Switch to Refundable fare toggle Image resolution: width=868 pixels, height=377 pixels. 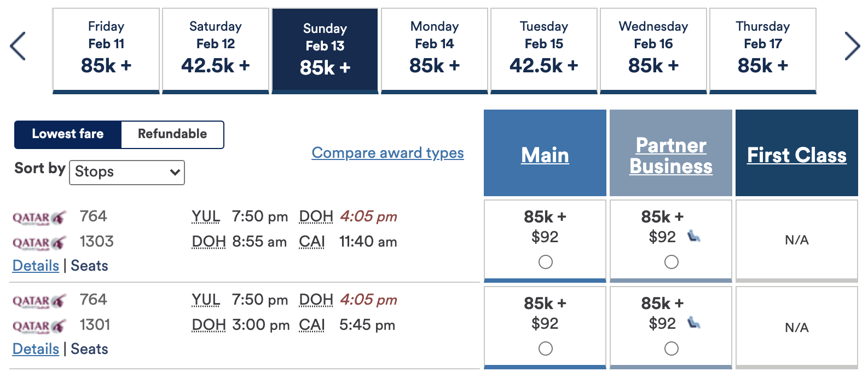point(172,134)
